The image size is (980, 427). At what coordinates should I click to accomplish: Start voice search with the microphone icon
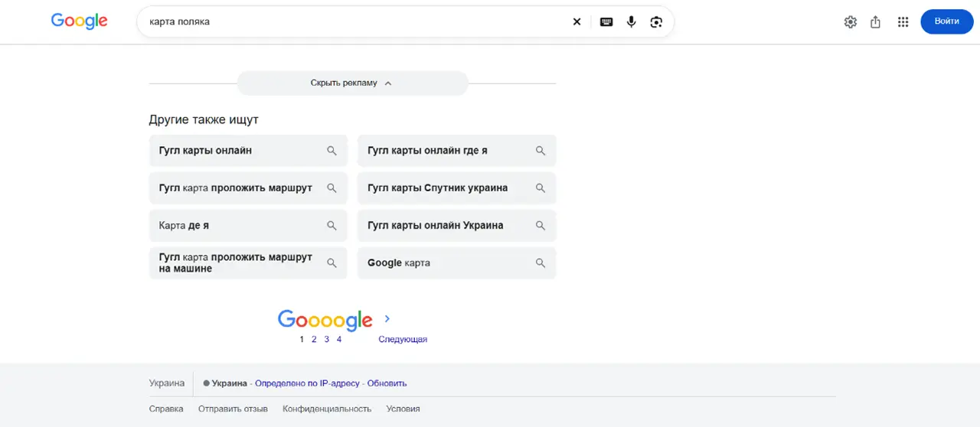click(631, 21)
